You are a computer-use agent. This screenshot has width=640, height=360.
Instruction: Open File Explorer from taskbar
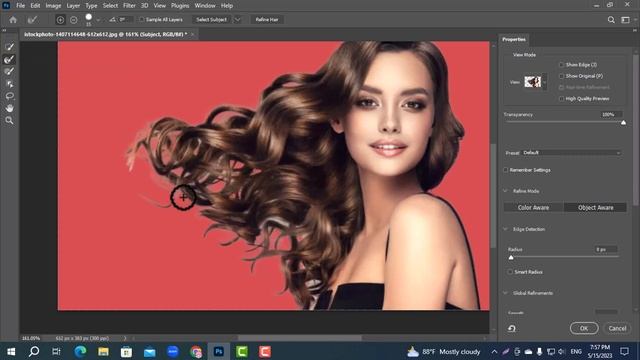pos(103,351)
